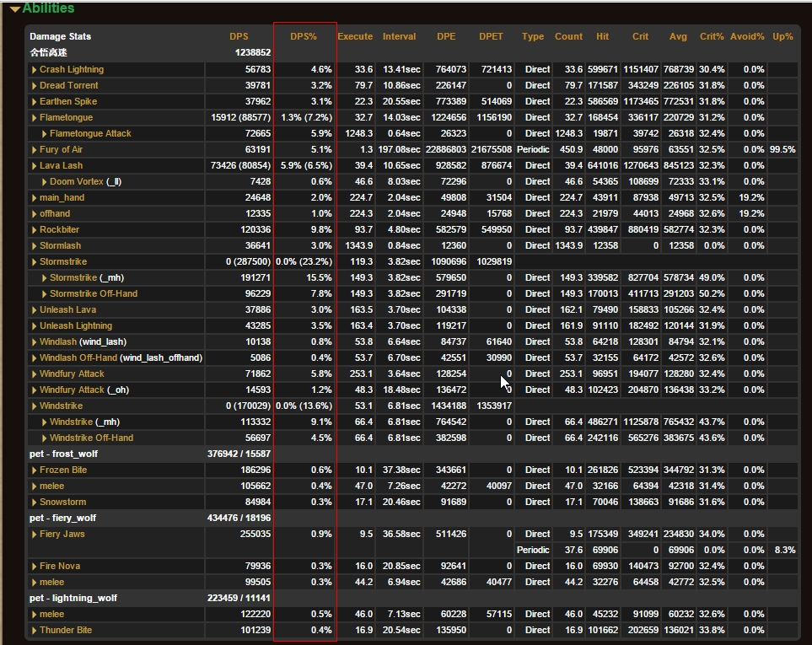Click the DPS% column header
The image size is (812, 645).
pyautogui.click(x=304, y=36)
